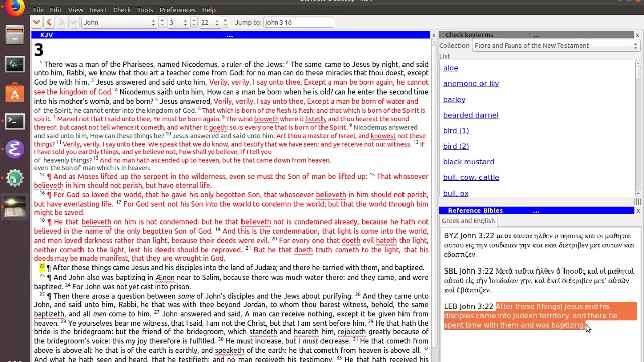Select the Bibledit book icon in dock
The height and width of the screenshot is (362, 644).
[15, 207]
